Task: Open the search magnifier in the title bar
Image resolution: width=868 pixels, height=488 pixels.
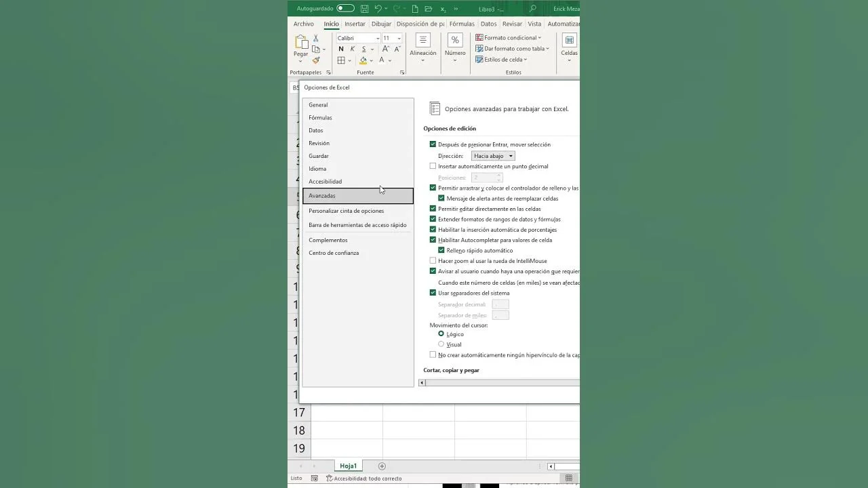Action: [x=532, y=9]
